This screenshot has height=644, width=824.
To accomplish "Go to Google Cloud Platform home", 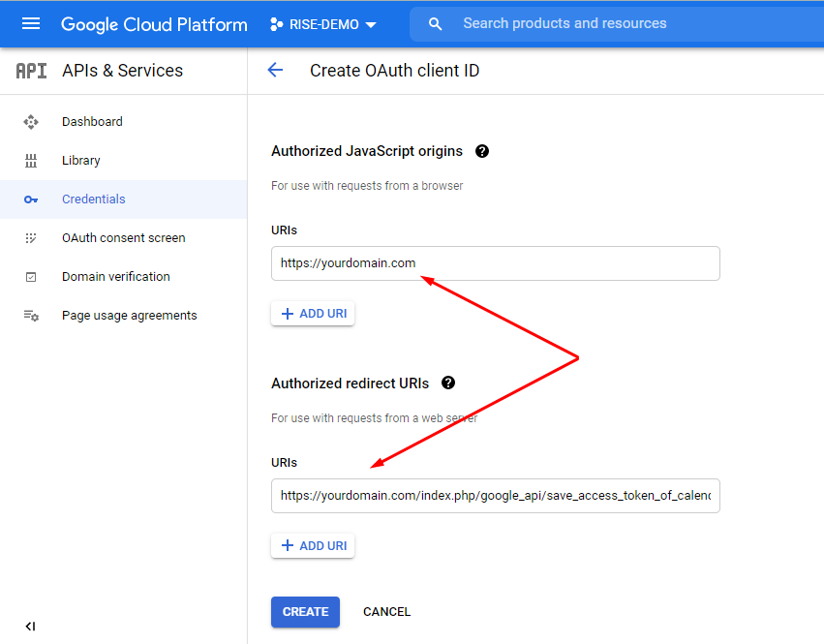I will pos(154,24).
